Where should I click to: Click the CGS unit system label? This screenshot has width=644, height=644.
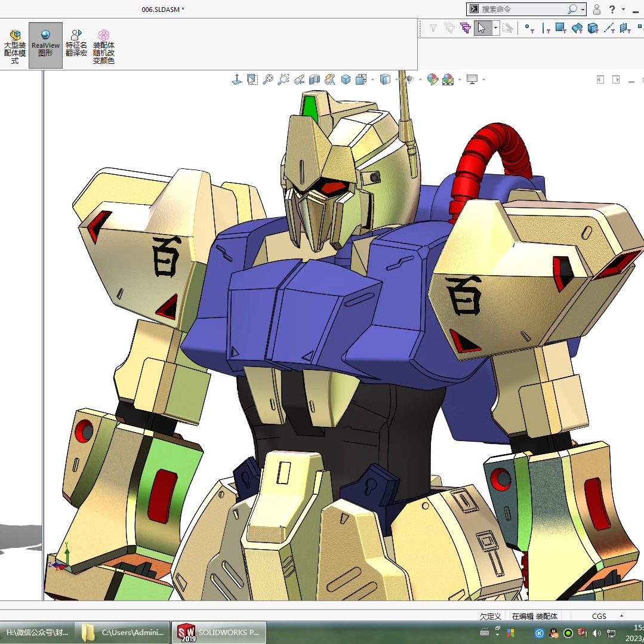599,616
